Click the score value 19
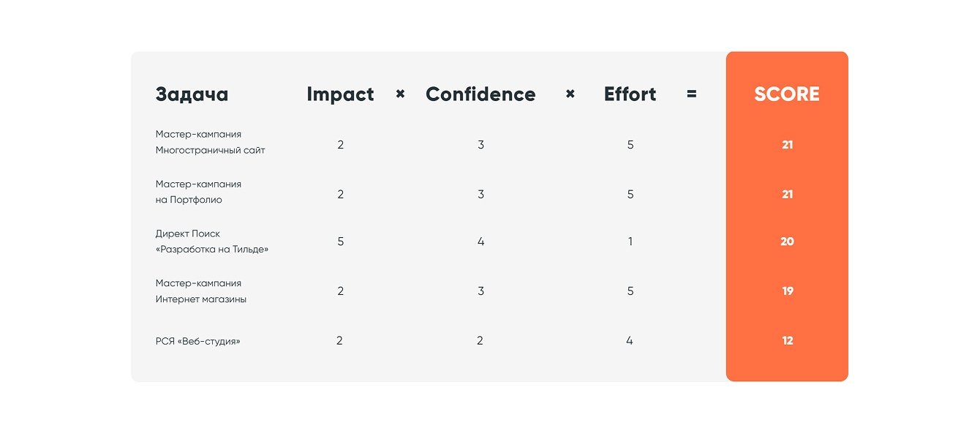 click(787, 291)
